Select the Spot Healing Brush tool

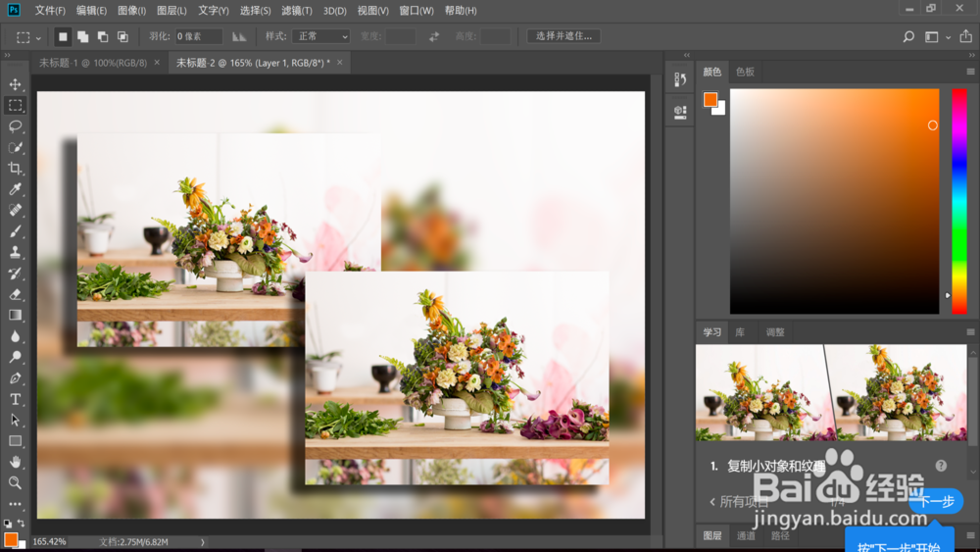15,210
